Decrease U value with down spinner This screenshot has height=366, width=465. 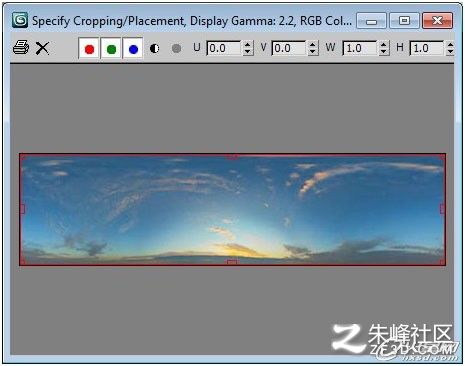(247, 52)
